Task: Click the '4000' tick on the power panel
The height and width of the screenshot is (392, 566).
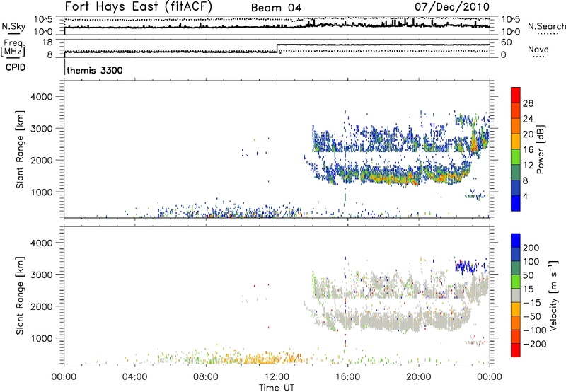Action: click(42, 97)
